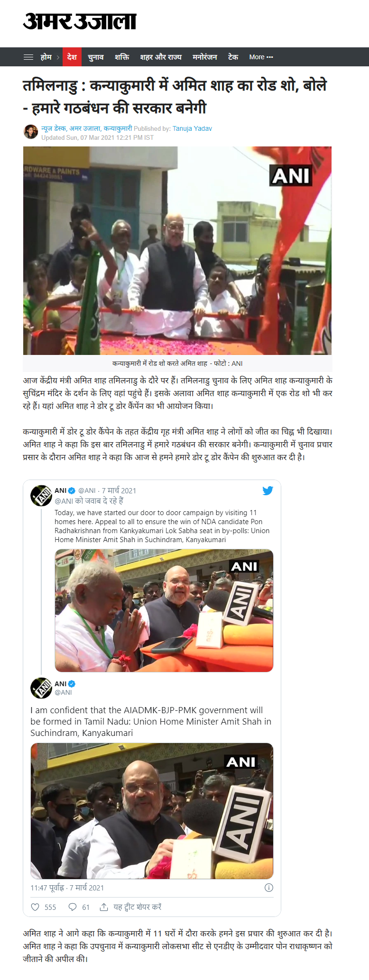Open शहर और राज्य section

161,57
